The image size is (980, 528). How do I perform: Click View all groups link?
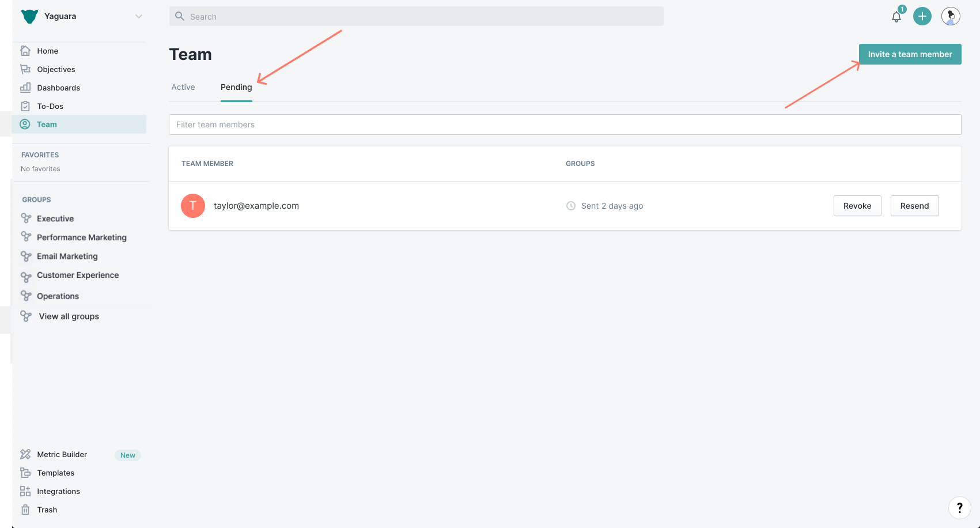(x=69, y=316)
